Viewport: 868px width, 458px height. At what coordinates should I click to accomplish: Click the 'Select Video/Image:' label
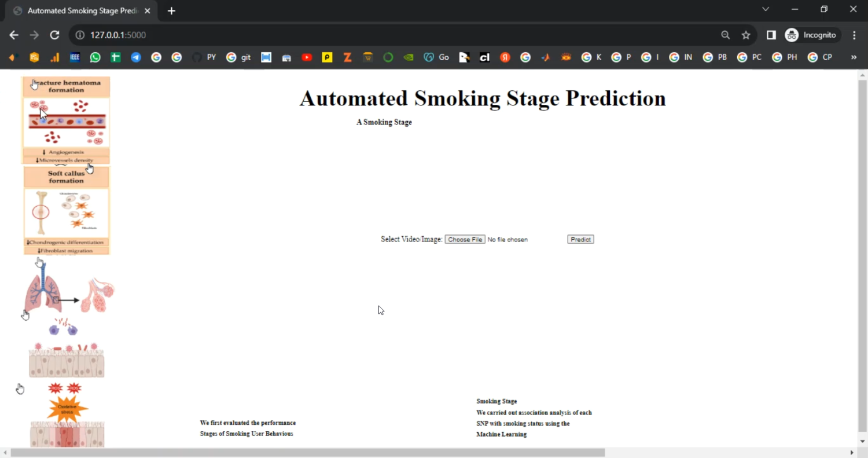(411, 239)
